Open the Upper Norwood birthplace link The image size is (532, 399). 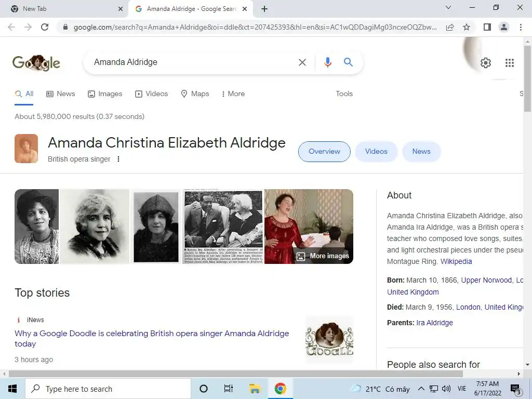pyautogui.click(x=486, y=280)
